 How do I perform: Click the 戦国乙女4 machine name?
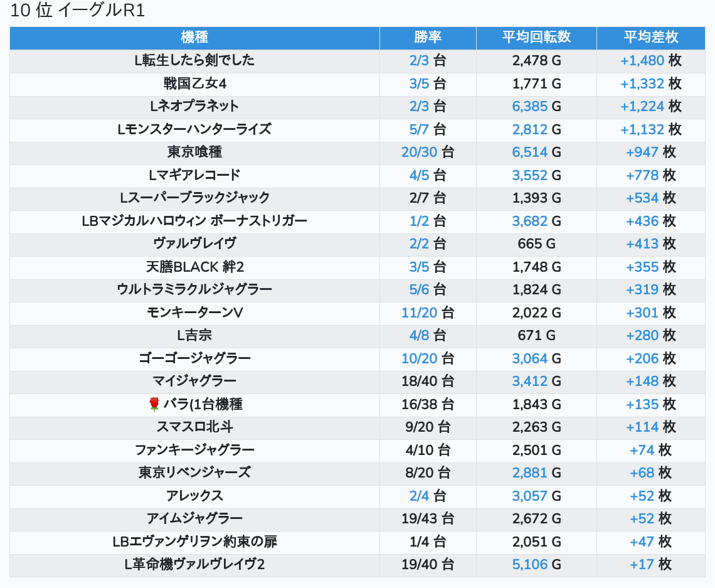[x=194, y=84]
